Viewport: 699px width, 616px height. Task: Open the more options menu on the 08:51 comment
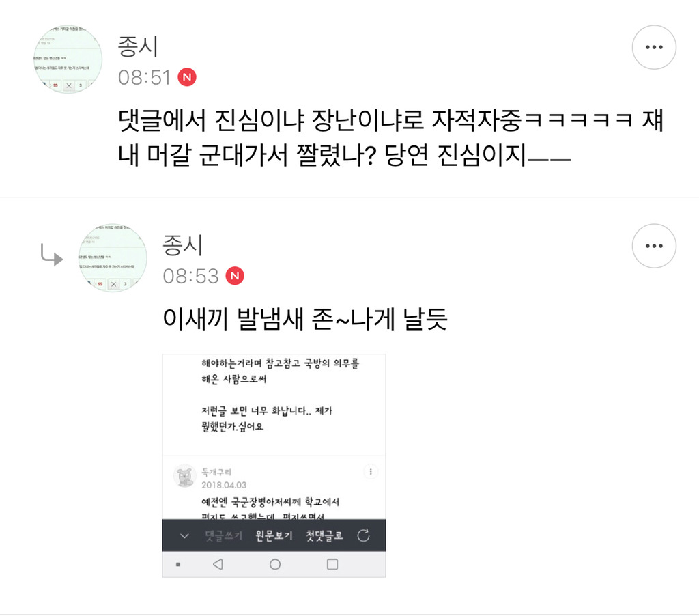point(654,47)
